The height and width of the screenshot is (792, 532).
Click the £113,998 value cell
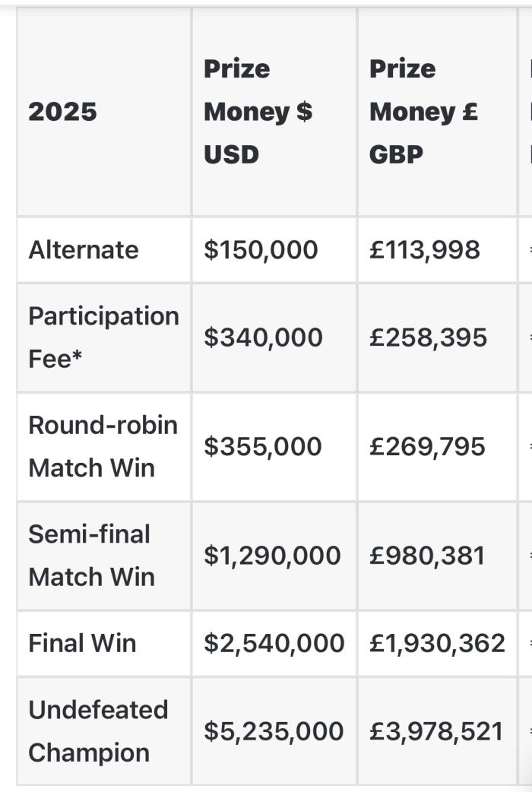click(x=425, y=250)
